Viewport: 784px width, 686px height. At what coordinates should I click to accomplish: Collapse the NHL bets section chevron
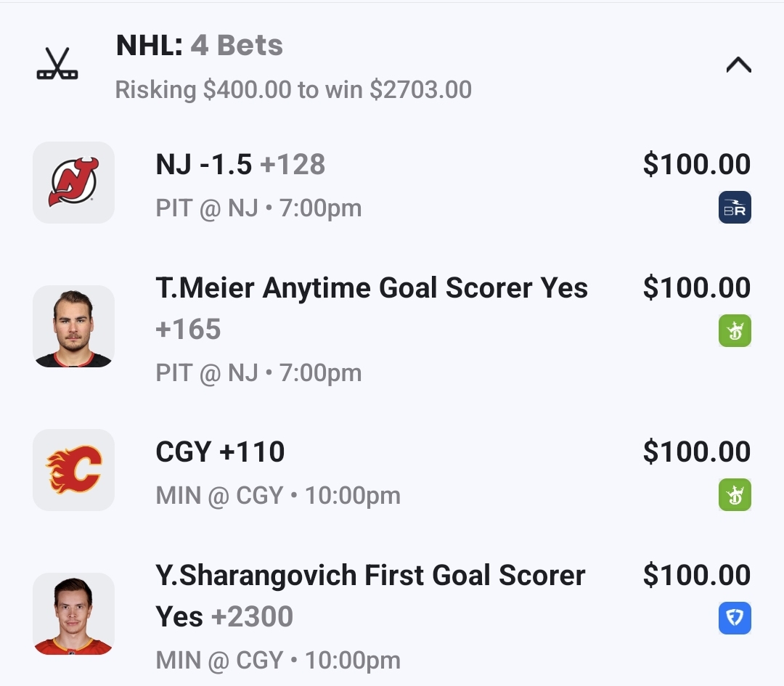tap(738, 65)
